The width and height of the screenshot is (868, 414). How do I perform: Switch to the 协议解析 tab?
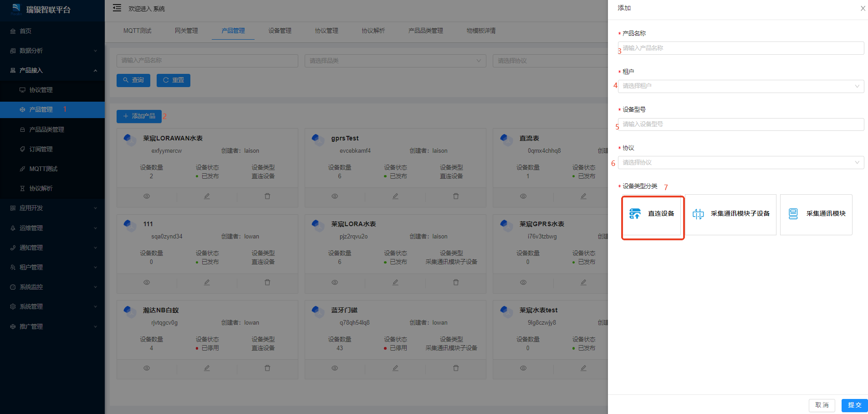pos(373,31)
